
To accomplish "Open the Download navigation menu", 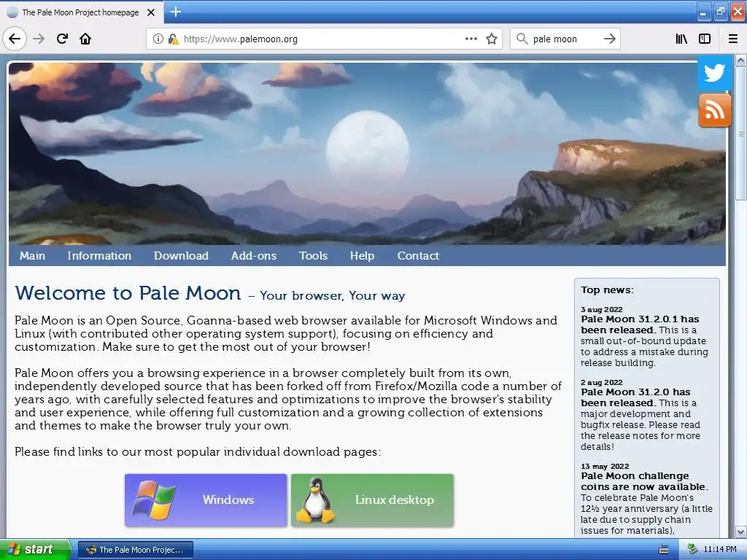I will point(181,256).
